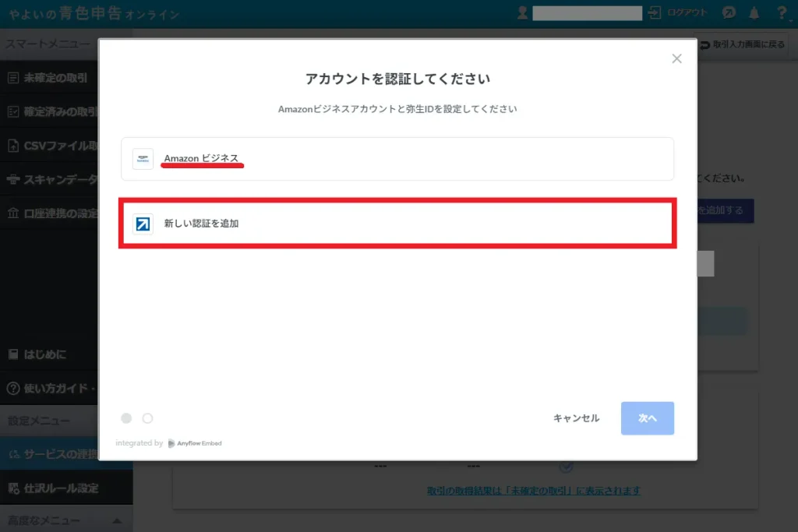Open 使い方ガイド sidebar item

(49, 388)
